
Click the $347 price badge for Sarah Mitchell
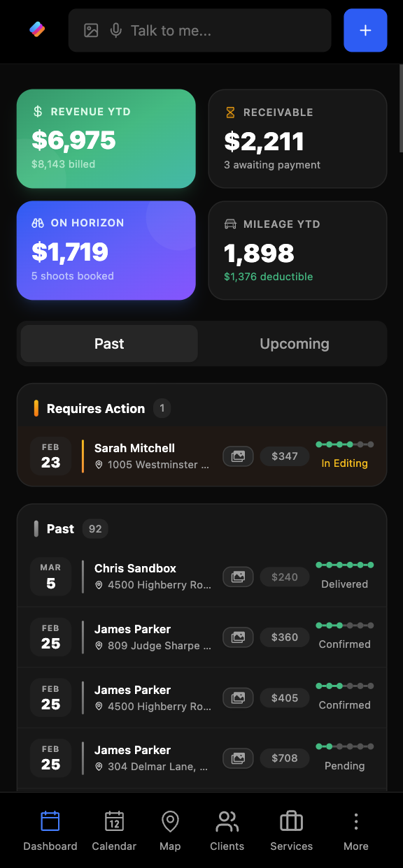[x=284, y=456]
